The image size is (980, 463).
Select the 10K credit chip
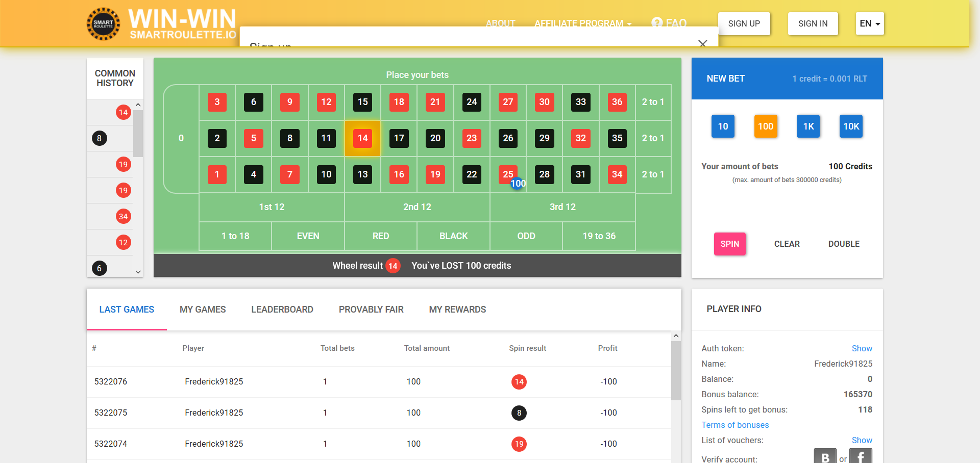(851, 126)
